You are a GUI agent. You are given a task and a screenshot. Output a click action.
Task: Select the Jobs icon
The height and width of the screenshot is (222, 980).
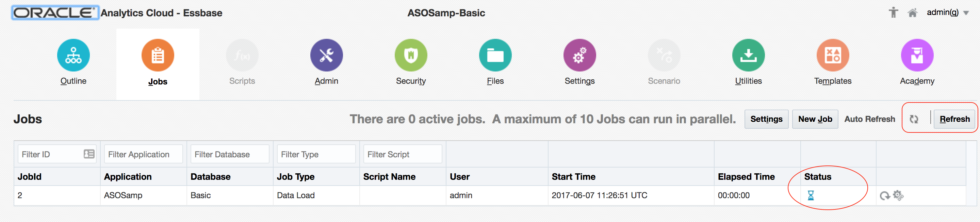tap(158, 55)
